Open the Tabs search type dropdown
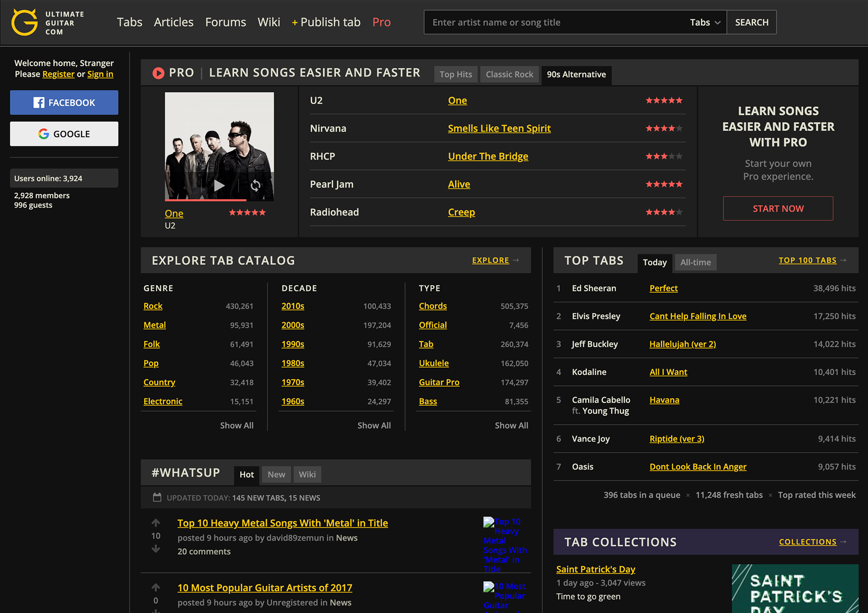 click(x=705, y=22)
